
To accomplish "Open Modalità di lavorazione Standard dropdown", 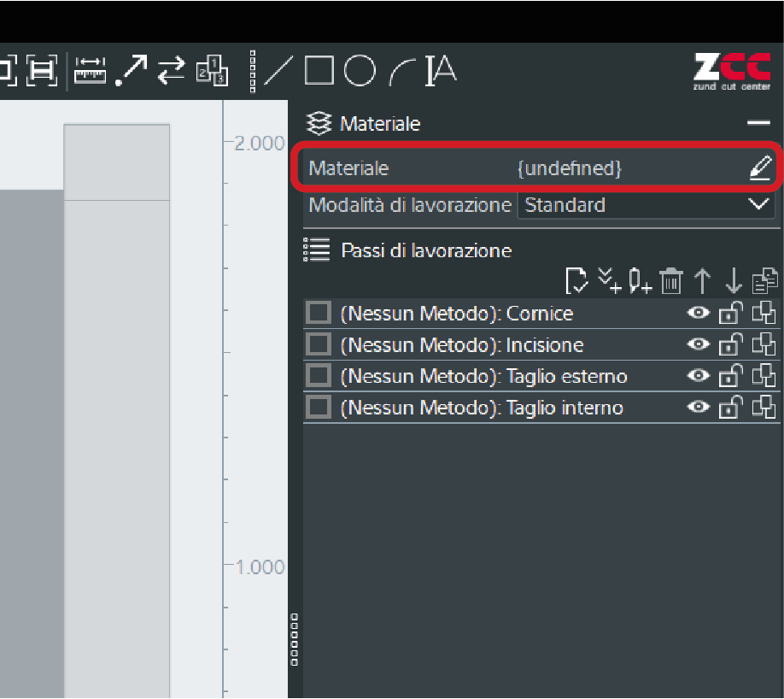I will pyautogui.click(x=646, y=205).
